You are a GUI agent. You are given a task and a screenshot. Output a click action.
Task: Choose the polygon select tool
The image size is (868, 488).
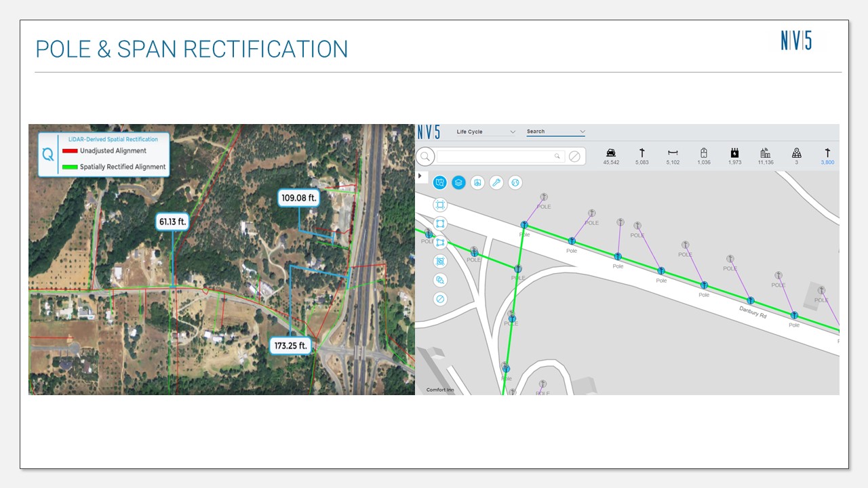(x=440, y=242)
